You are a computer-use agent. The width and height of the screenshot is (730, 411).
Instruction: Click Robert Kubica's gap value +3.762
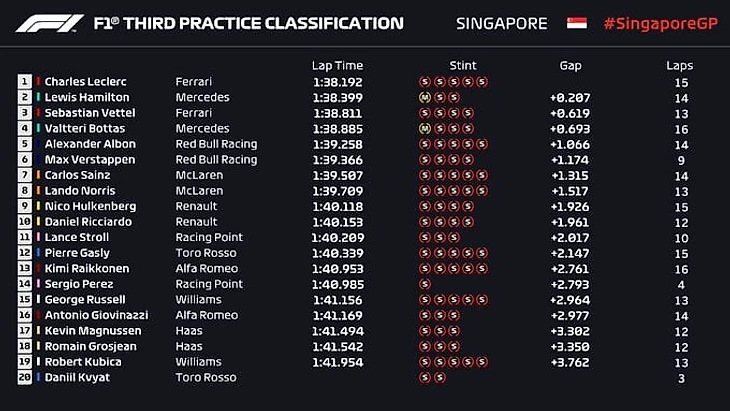[569, 362]
